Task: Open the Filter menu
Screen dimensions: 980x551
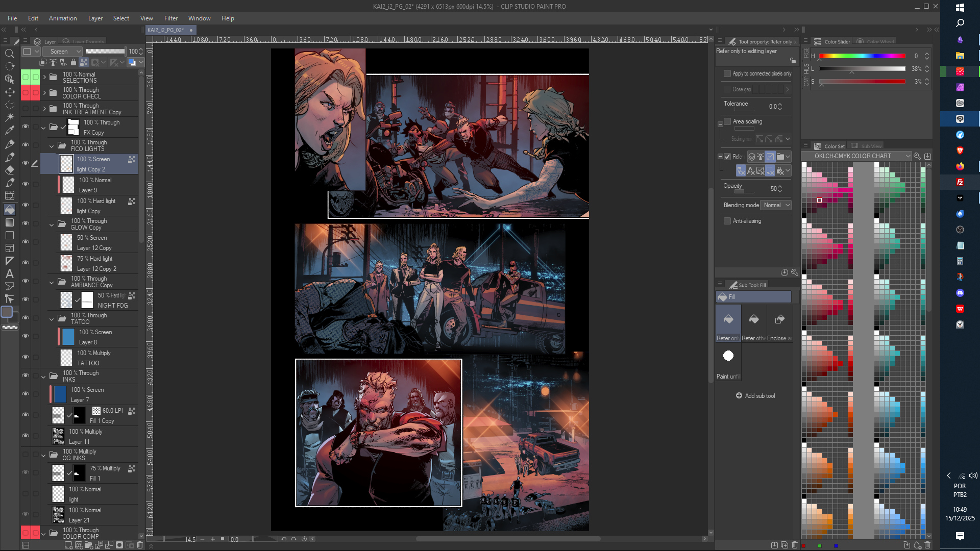Action: (170, 18)
